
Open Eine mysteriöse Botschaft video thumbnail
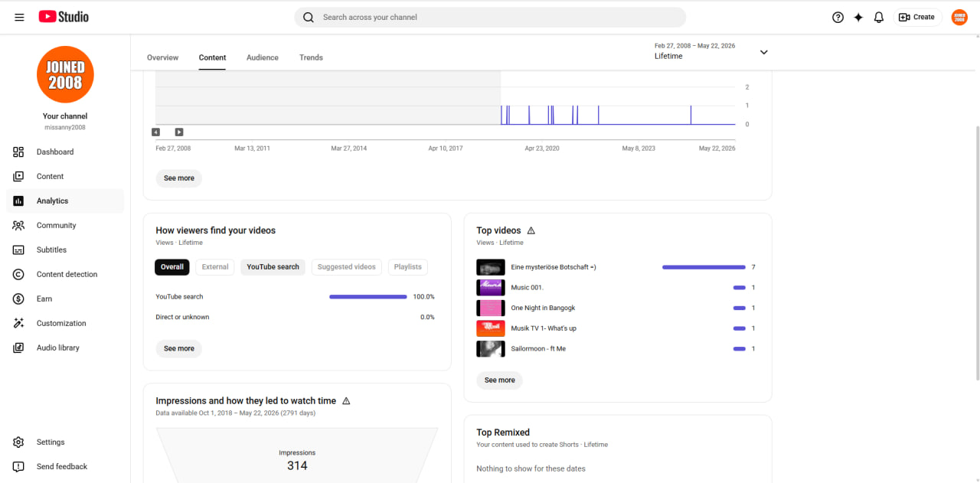491,267
